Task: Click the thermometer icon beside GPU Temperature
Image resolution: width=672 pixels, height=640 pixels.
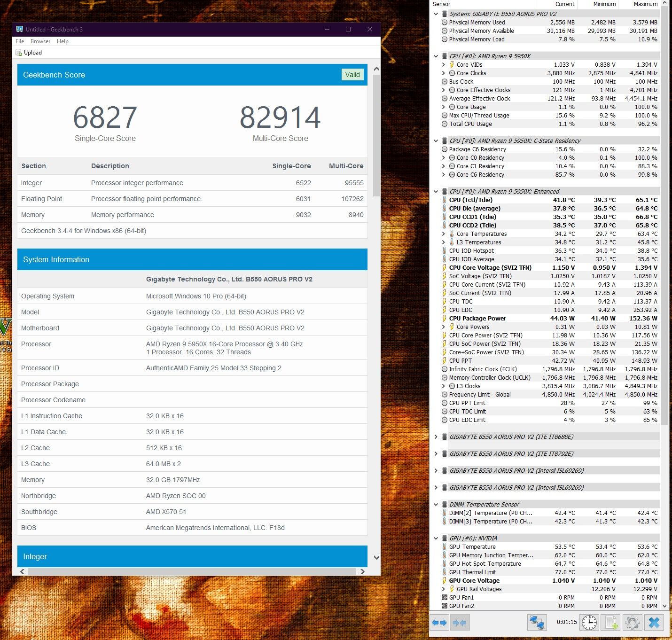Action: [444, 546]
